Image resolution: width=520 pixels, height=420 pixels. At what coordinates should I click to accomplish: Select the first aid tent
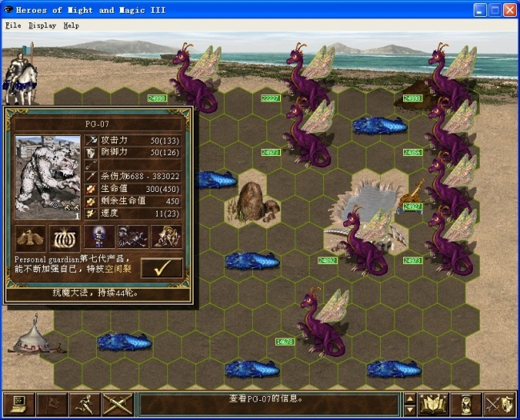point(33,337)
